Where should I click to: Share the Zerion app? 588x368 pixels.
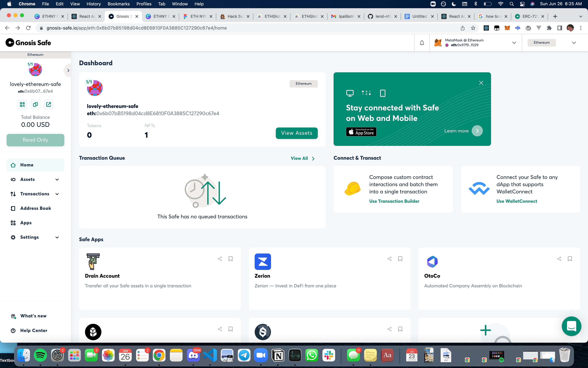click(389, 259)
